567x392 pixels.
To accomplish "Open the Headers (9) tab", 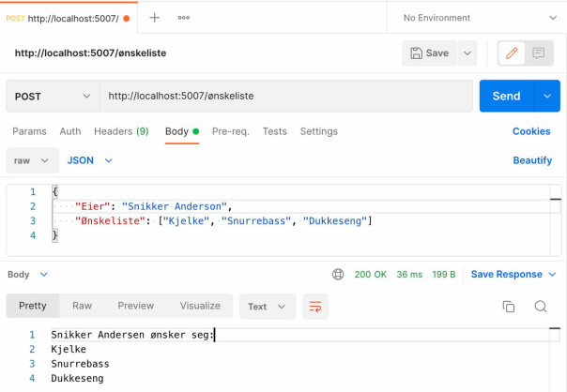I will [x=121, y=131].
